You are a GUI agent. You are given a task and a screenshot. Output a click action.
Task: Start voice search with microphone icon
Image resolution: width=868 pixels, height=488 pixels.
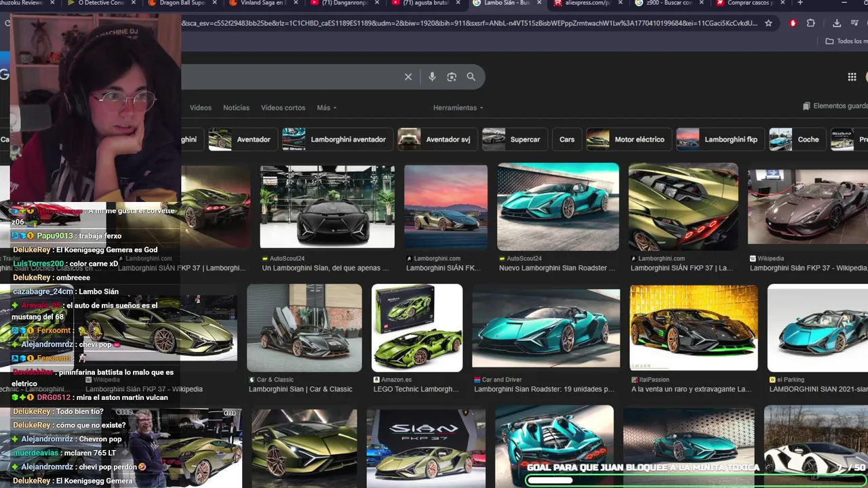[432, 77]
